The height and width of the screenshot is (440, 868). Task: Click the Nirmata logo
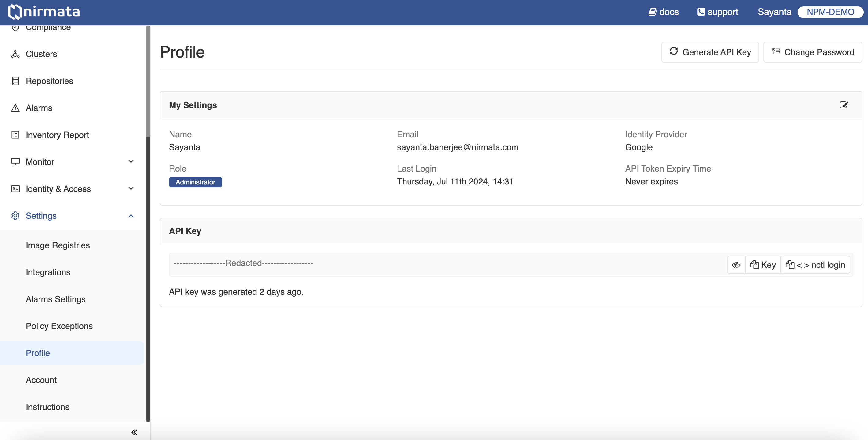44,12
